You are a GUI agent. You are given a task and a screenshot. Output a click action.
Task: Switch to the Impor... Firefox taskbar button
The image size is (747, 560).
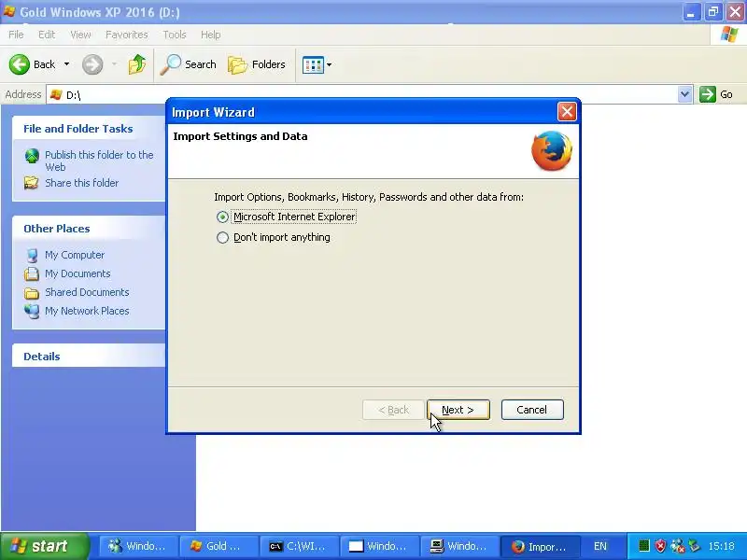tap(541, 546)
